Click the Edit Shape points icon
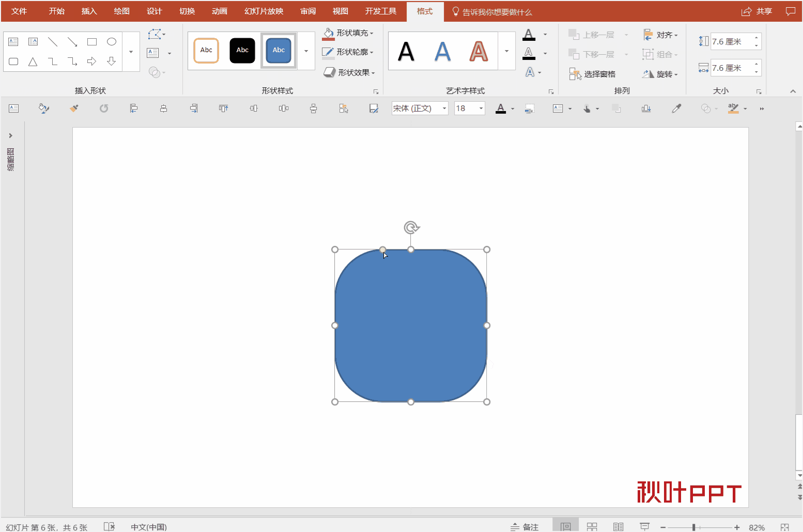Image resolution: width=803 pixels, height=532 pixels. pyautogui.click(x=157, y=34)
